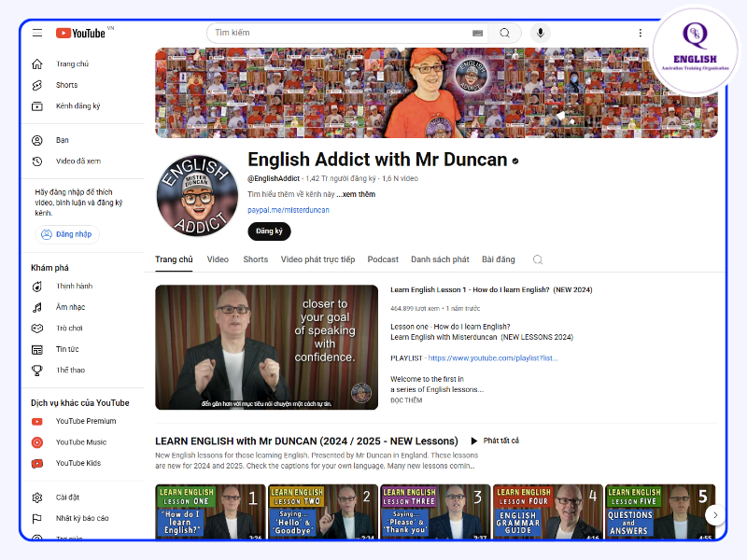This screenshot has height=560, width=747.
Task: Open YouTube Kids icon in sidebar
Action: (x=37, y=463)
